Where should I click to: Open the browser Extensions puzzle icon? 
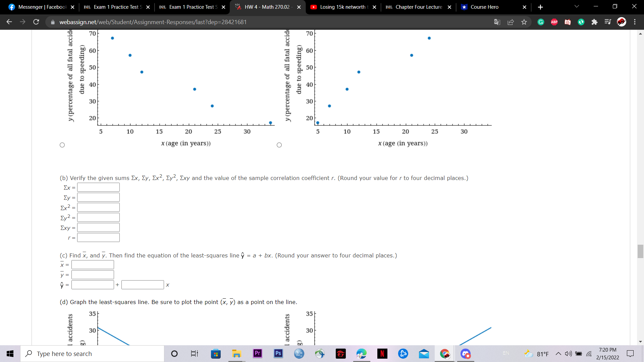point(595,22)
